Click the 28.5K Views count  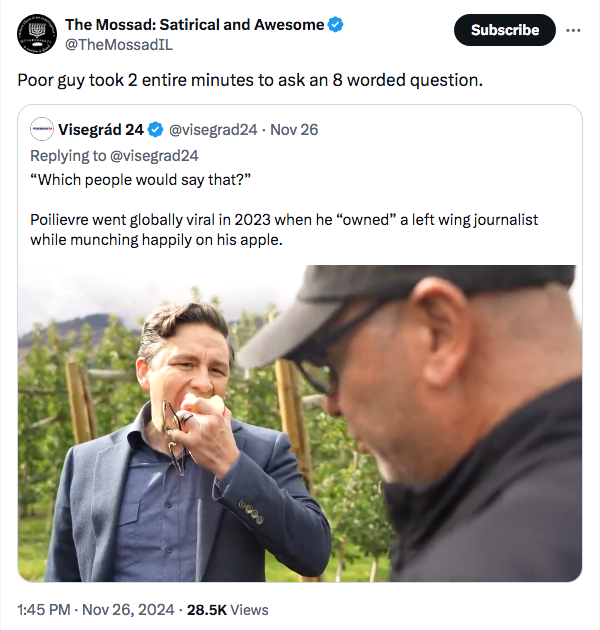228,609
